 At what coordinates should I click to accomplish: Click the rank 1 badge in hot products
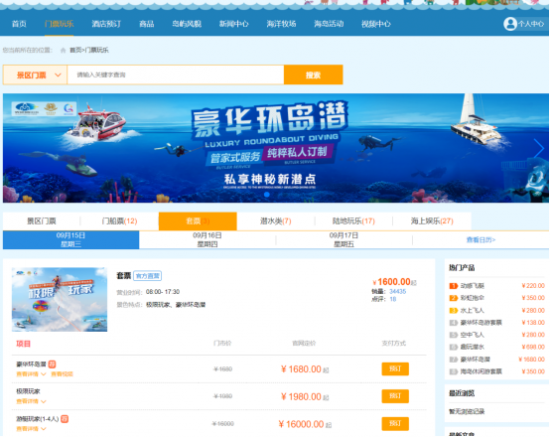[454, 286]
